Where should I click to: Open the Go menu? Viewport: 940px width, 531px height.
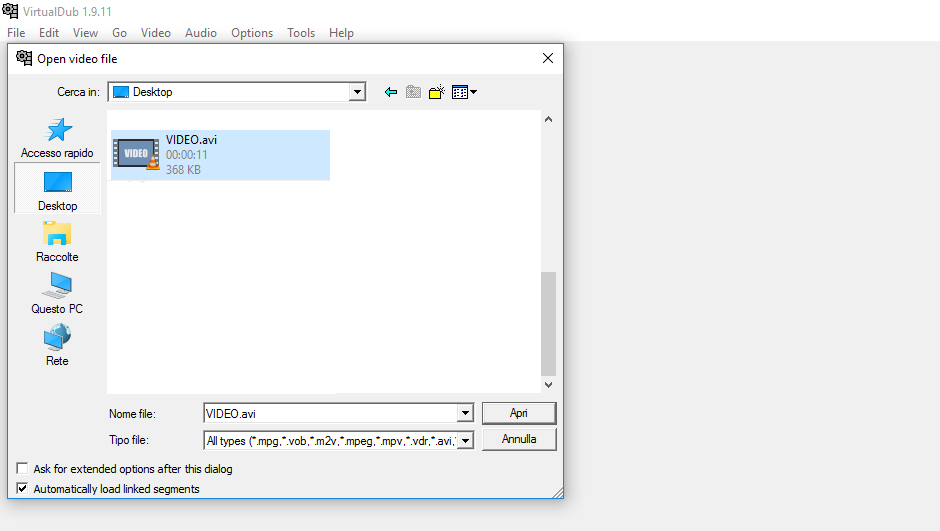pyautogui.click(x=119, y=32)
